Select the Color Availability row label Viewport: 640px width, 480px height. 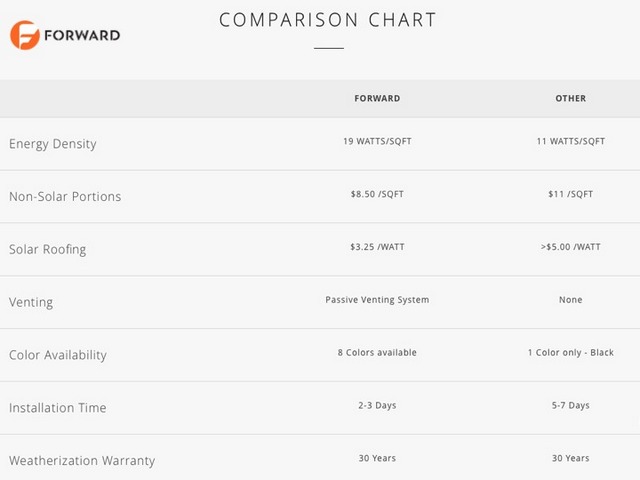click(58, 355)
